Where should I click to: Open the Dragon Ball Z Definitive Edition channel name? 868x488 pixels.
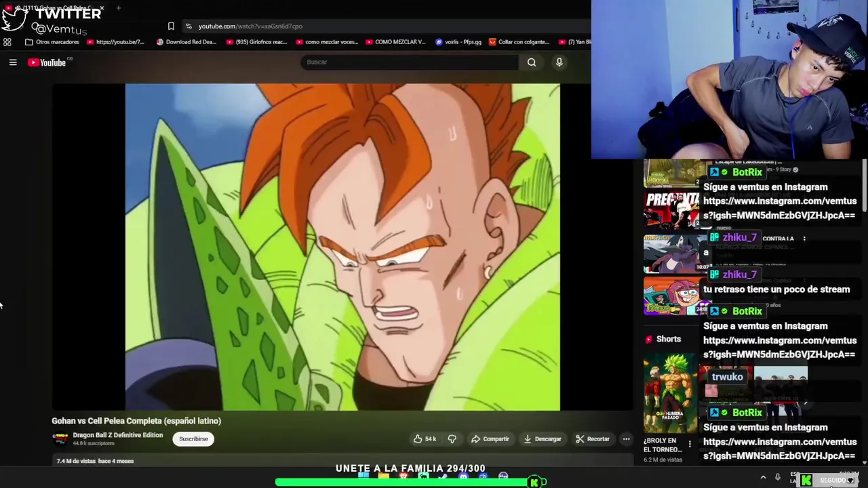[x=118, y=435]
